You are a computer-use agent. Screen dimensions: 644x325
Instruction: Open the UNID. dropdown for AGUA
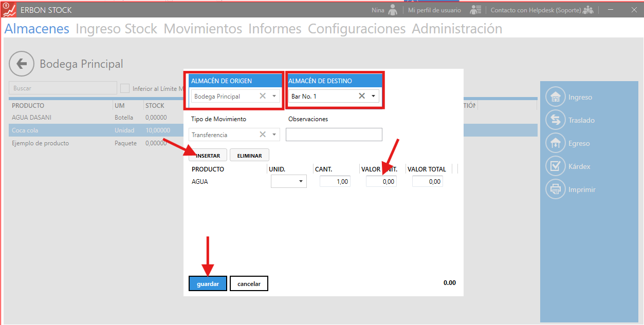300,182
